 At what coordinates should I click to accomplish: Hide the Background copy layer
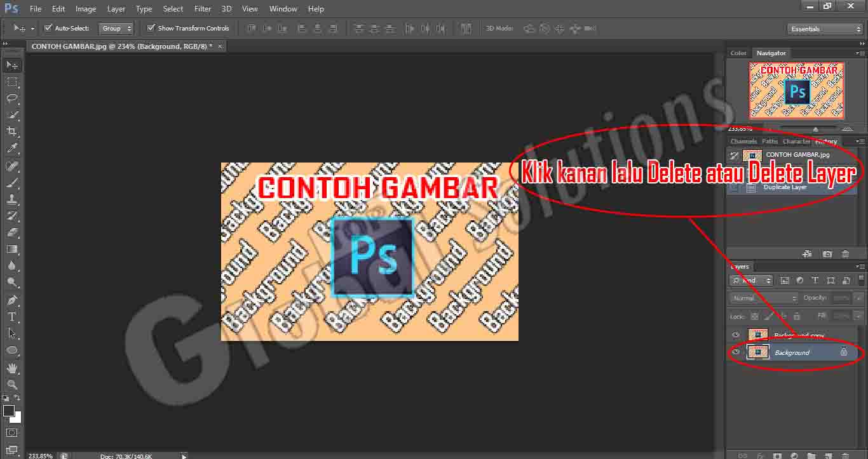click(x=736, y=335)
